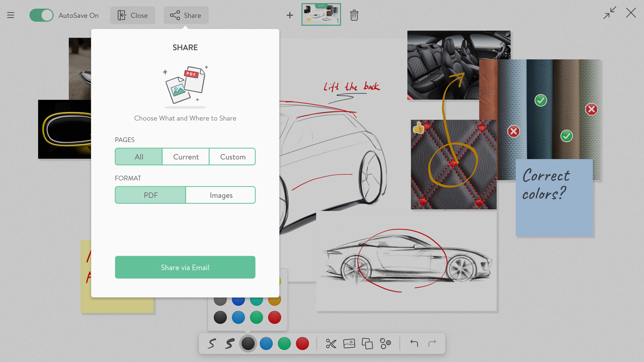The width and height of the screenshot is (644, 362).
Task: Click red X on green fabric swatch
Action: click(592, 109)
